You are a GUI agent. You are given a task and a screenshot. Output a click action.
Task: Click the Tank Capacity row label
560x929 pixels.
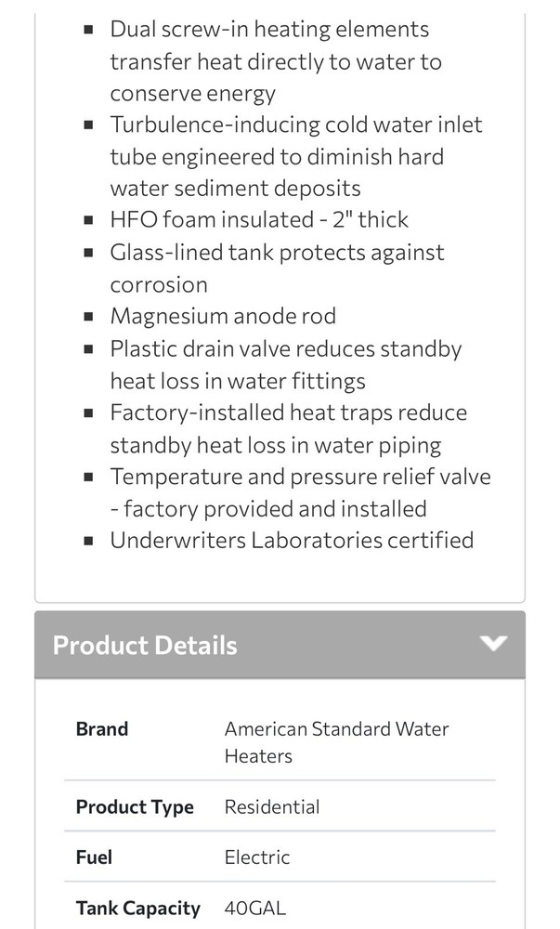[137, 907]
